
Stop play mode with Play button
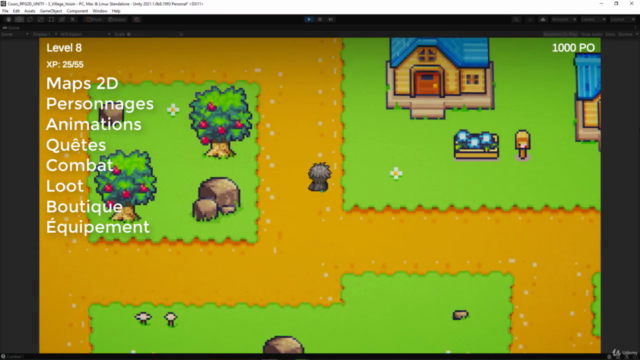coord(309,20)
